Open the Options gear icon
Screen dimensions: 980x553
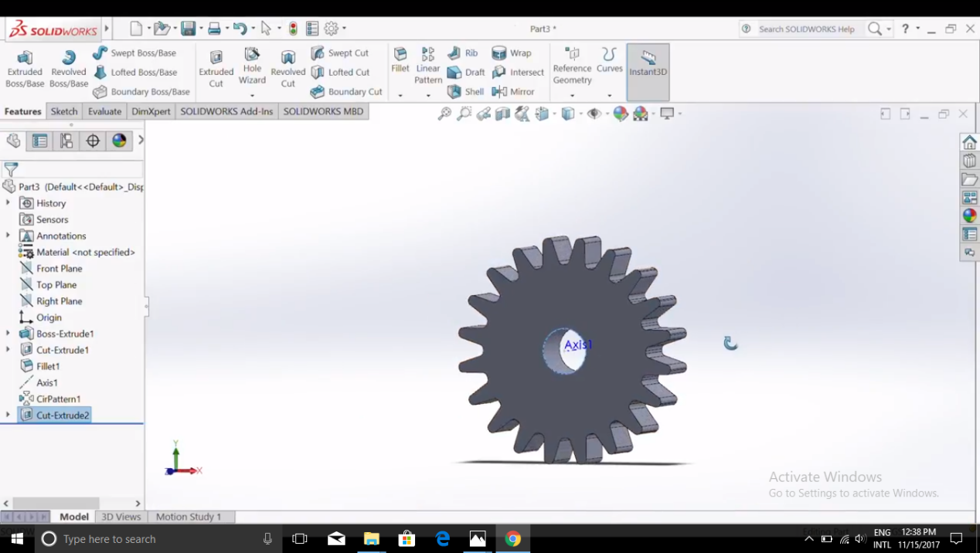point(332,29)
